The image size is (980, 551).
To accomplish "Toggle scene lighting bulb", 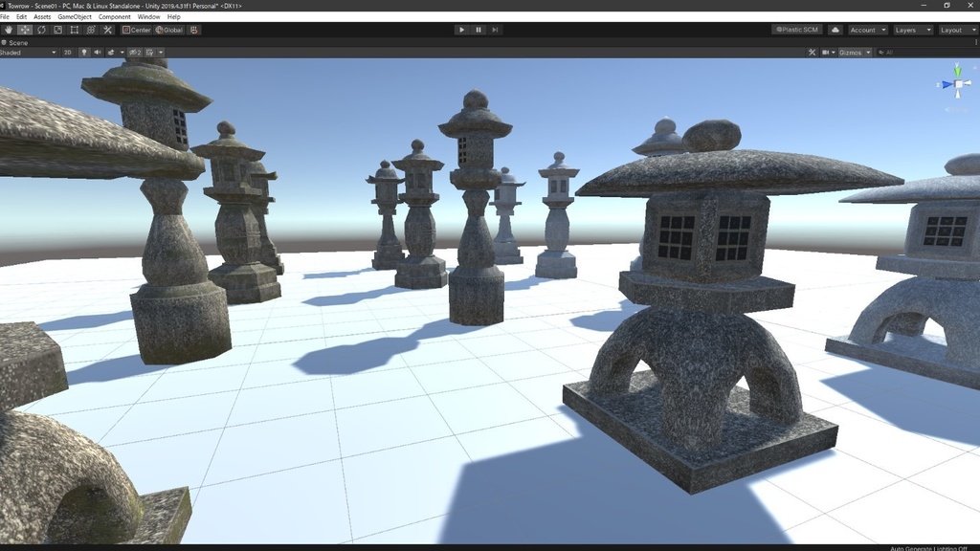I will coord(84,53).
